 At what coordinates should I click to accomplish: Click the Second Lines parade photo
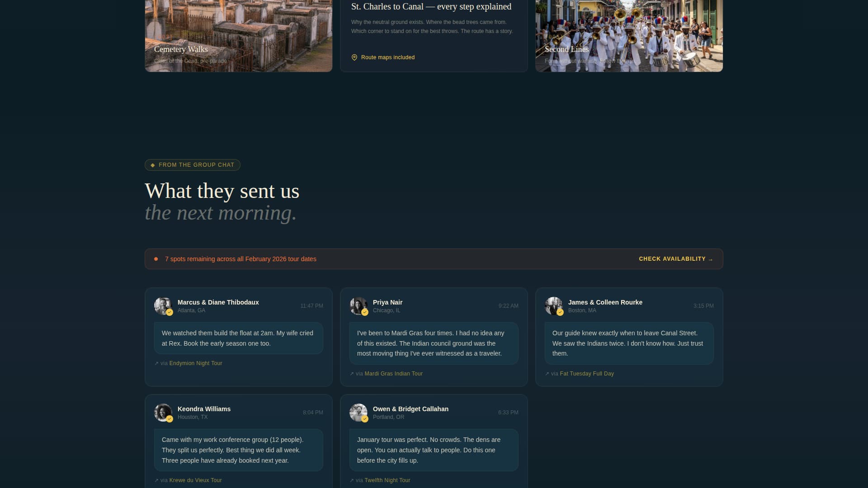(x=629, y=36)
